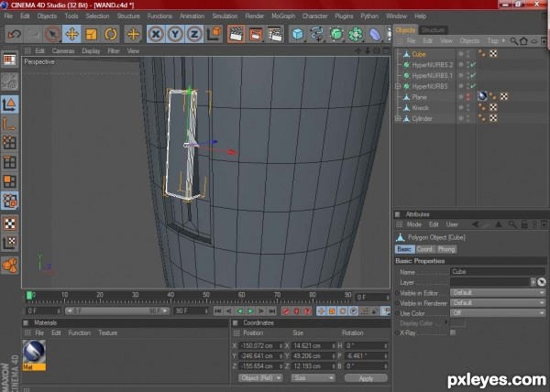Toggle the X-Ray checkbox
Image resolution: width=550 pixels, height=392 pixels.
[453, 332]
